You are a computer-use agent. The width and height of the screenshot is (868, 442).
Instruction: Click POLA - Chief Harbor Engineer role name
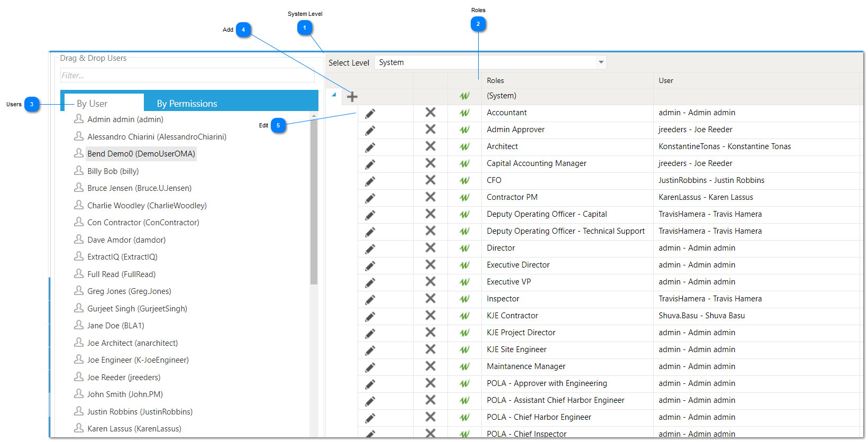539,417
